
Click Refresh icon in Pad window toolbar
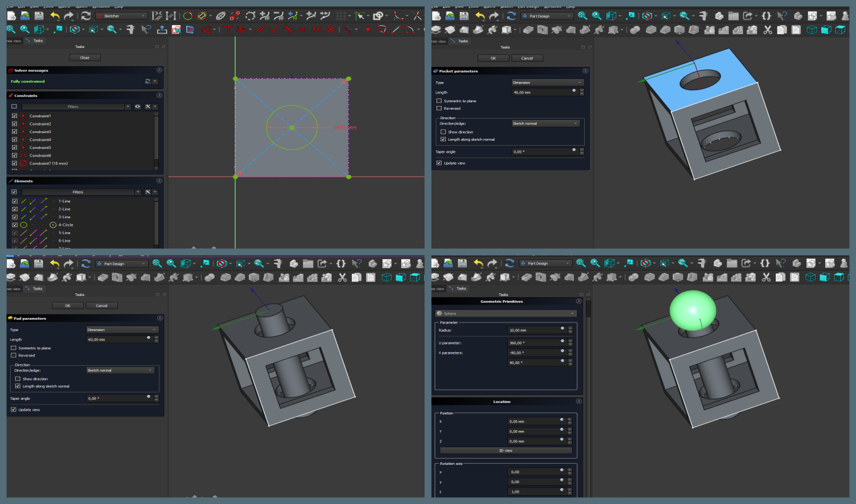point(86,263)
